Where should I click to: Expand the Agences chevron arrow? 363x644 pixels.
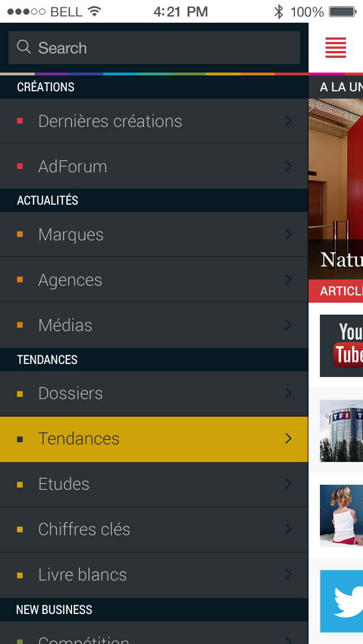pos(288,279)
